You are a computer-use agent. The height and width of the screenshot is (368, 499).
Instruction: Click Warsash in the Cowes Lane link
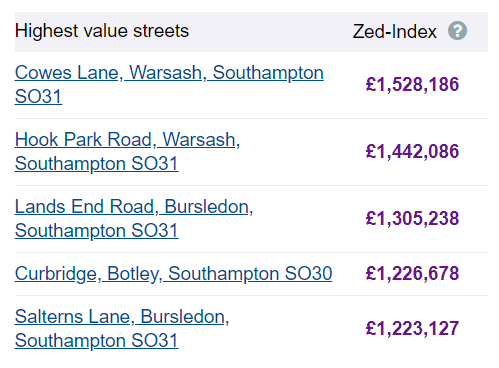coord(167,72)
